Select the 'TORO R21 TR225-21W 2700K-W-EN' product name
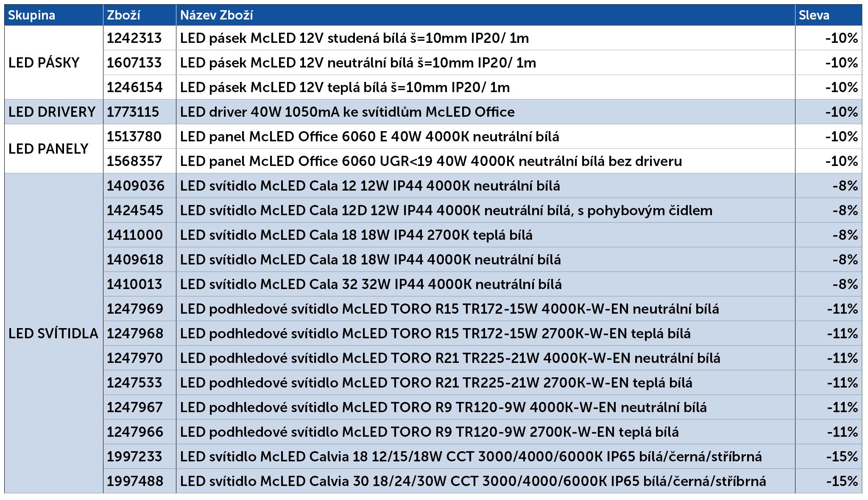The width and height of the screenshot is (868, 500). 436,383
